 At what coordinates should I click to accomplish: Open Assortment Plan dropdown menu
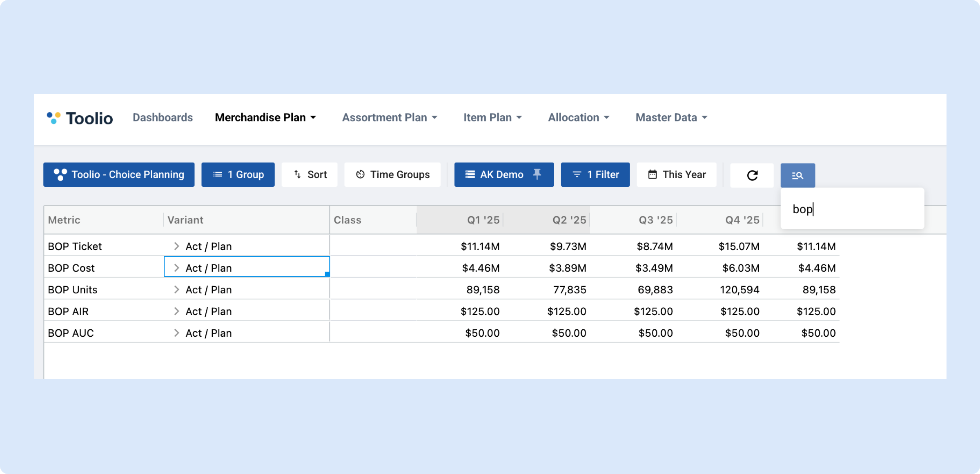click(389, 118)
